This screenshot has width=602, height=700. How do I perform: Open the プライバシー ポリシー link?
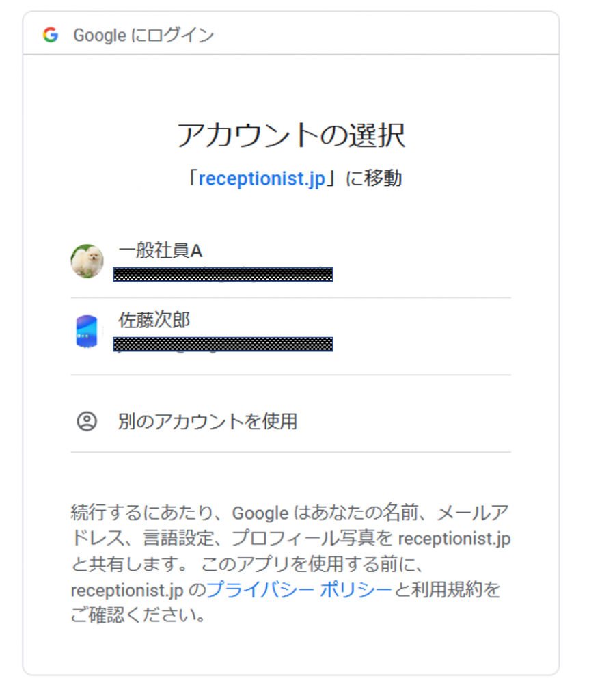pyautogui.click(x=299, y=589)
